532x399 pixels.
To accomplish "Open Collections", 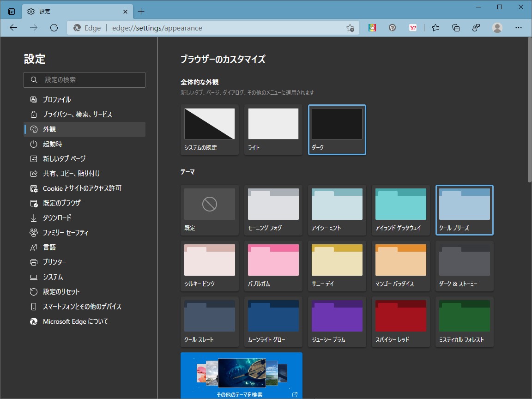I will point(455,28).
